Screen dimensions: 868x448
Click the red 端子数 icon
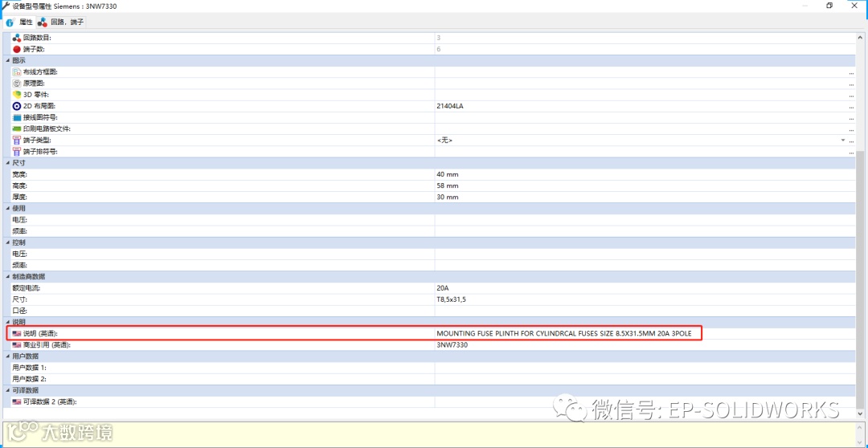[17, 49]
